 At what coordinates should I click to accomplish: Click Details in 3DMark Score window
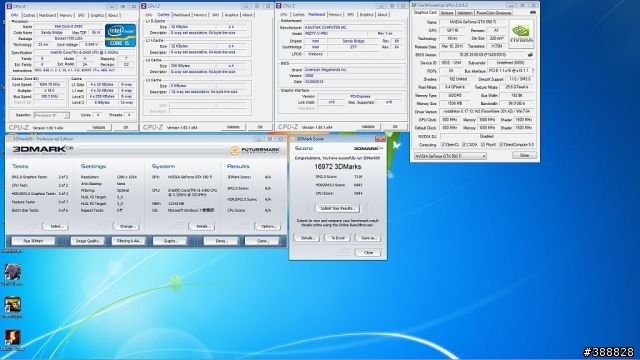point(307,238)
